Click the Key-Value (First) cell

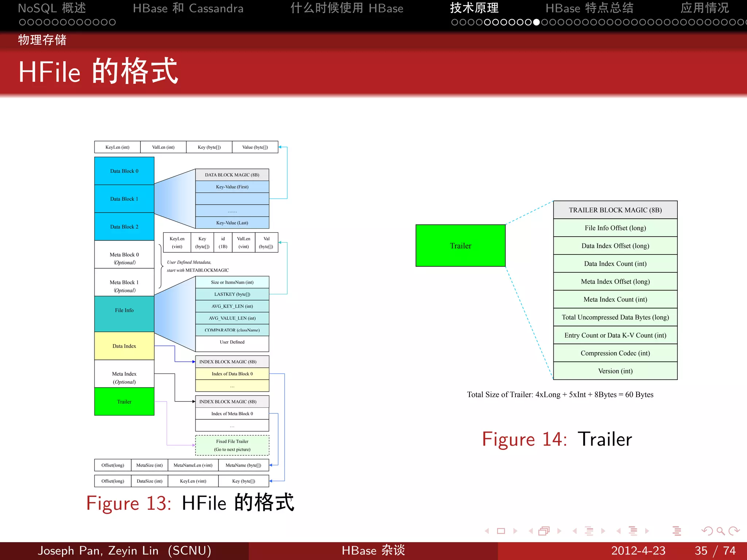click(x=232, y=187)
